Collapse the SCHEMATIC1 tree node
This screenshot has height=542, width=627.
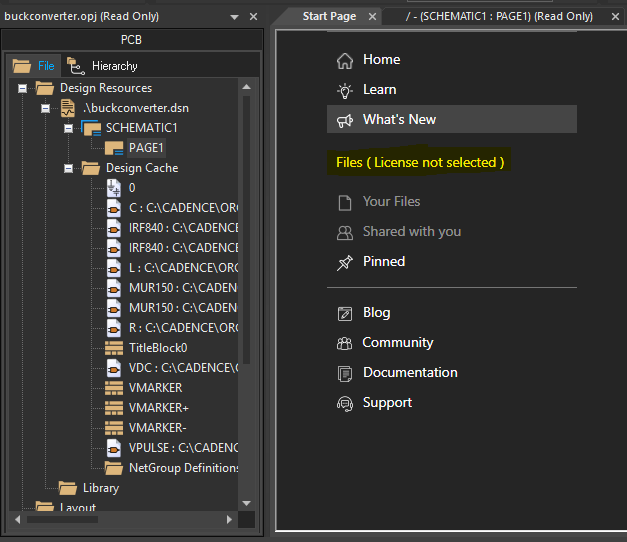pyautogui.click(x=68, y=128)
